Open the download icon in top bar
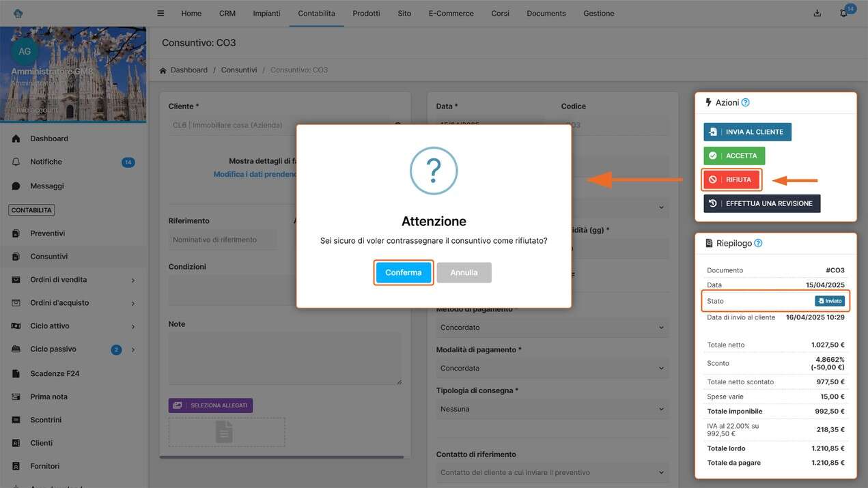The width and height of the screenshot is (868, 488). [817, 14]
